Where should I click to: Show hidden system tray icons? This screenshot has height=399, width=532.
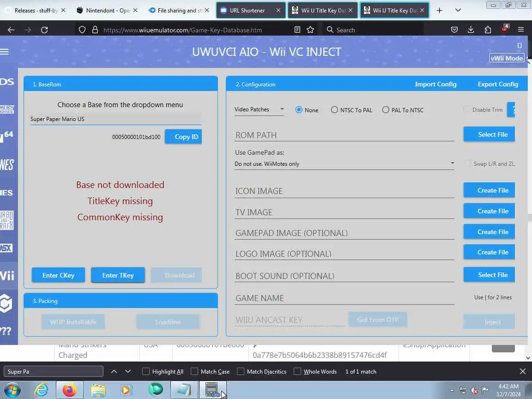coord(452,390)
